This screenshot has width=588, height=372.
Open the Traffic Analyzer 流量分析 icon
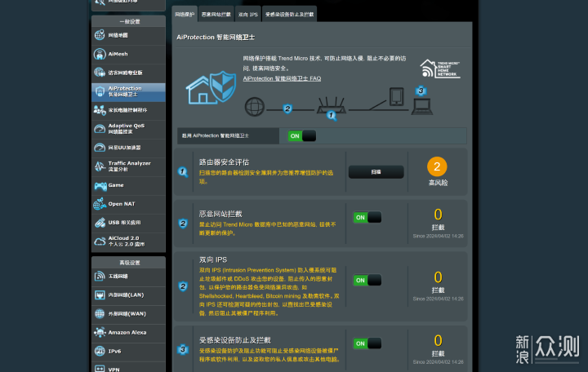[x=100, y=166]
